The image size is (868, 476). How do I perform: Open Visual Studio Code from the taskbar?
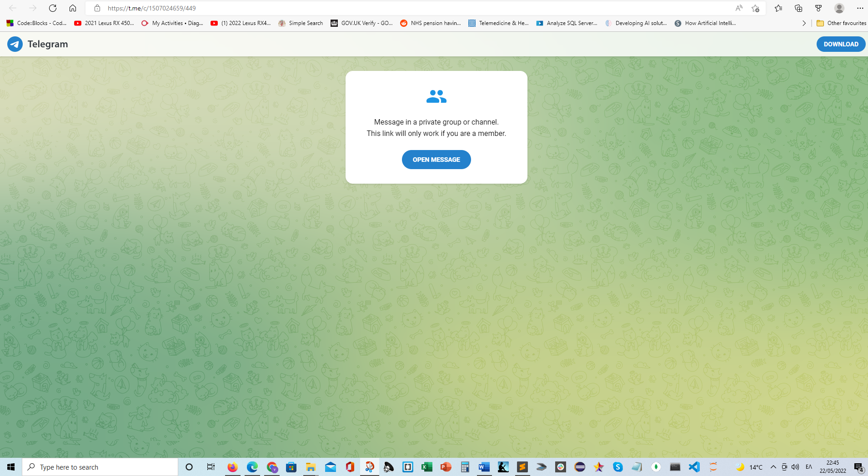(x=694, y=467)
